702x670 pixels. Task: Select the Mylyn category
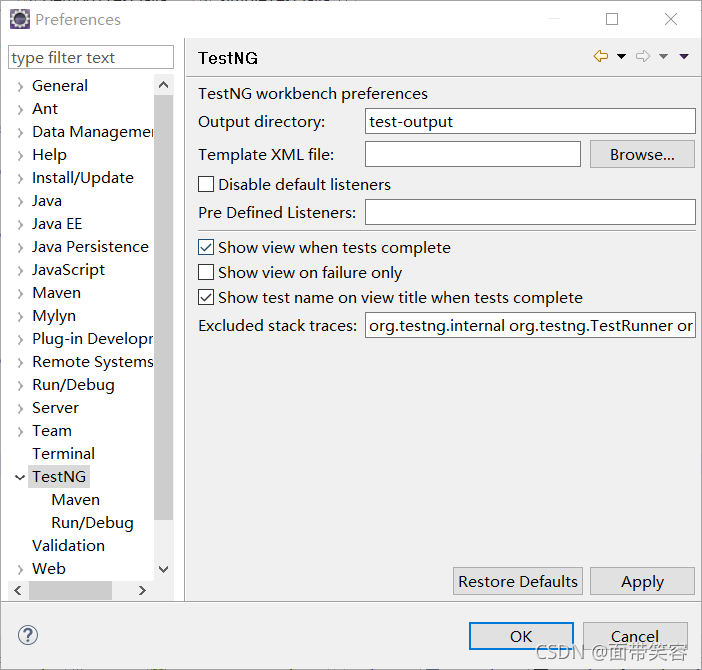tap(54, 316)
